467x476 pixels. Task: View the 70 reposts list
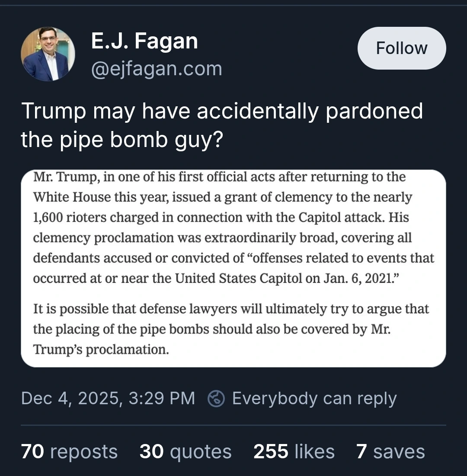69,452
